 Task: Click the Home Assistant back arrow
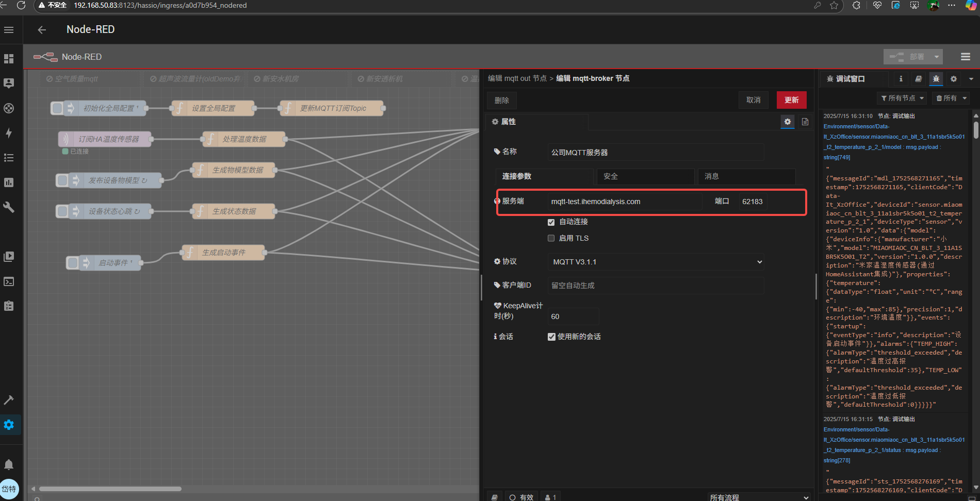(x=42, y=30)
